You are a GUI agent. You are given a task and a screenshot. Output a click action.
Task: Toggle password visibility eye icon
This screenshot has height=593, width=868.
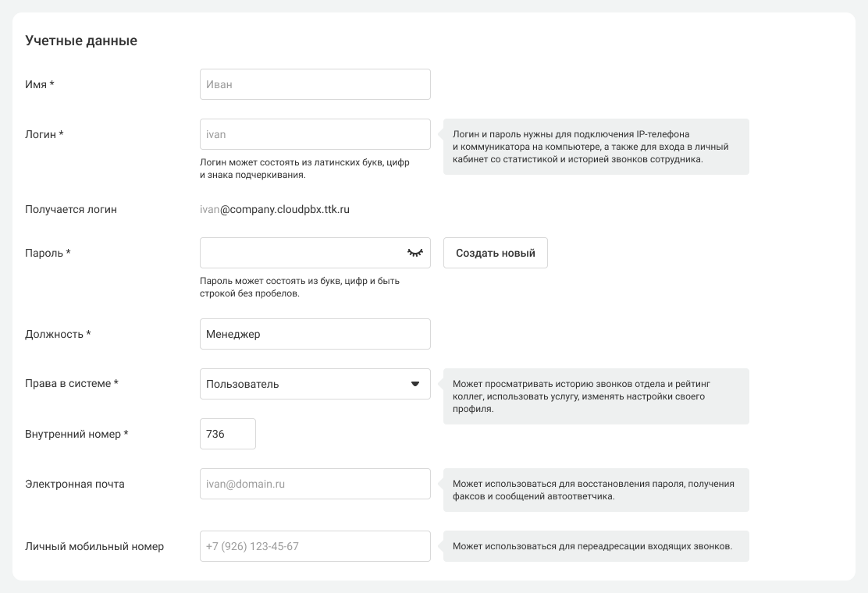coord(414,253)
